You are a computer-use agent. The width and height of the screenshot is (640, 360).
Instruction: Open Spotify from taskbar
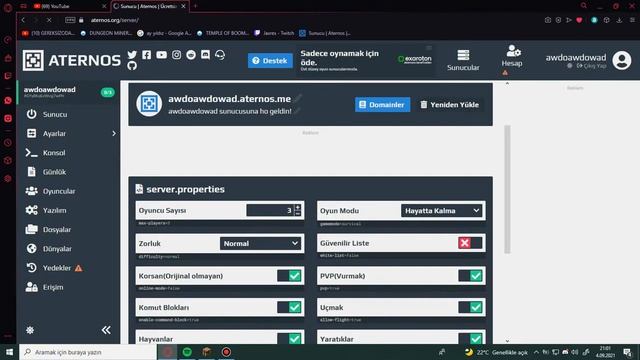[x=187, y=352]
